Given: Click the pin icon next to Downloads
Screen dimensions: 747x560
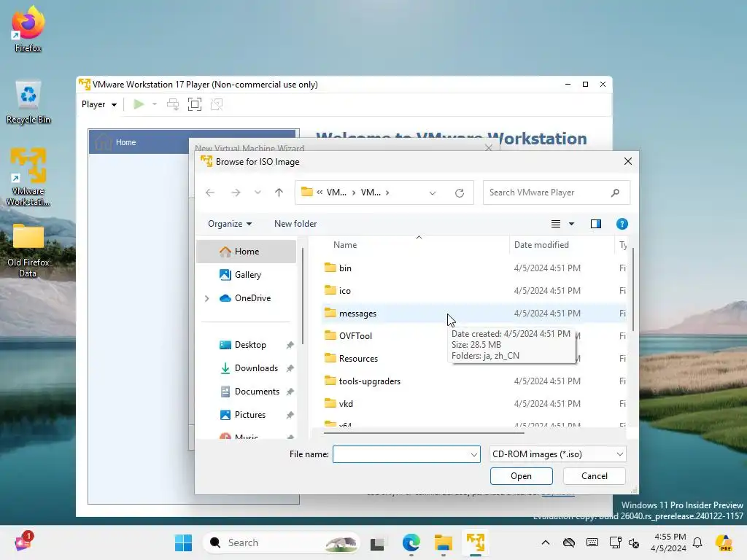Looking at the screenshot, I should coord(290,368).
